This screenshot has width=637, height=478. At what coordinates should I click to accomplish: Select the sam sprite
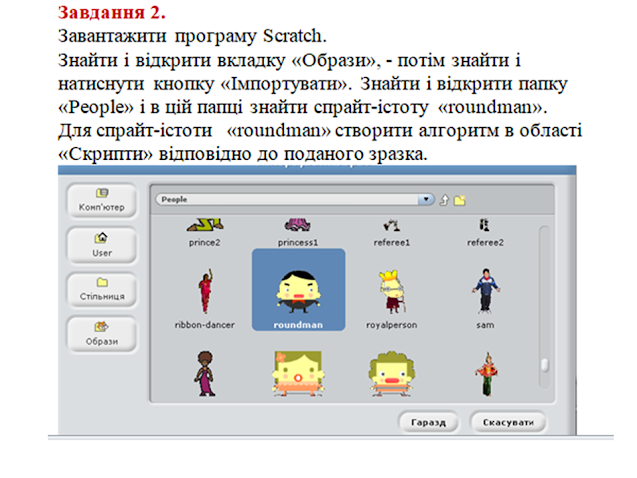click(485, 298)
